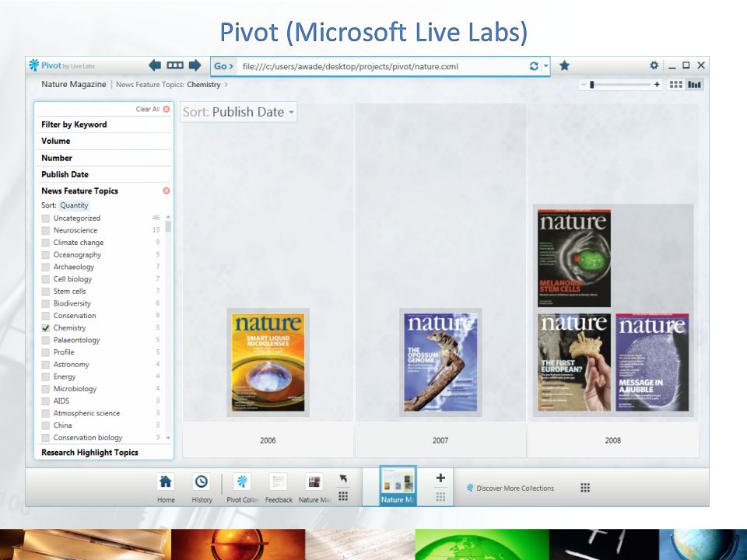Screen dimensions: 747x560
Task: Open Nature Magazine shortcut in bottom bar
Action: pos(314,482)
